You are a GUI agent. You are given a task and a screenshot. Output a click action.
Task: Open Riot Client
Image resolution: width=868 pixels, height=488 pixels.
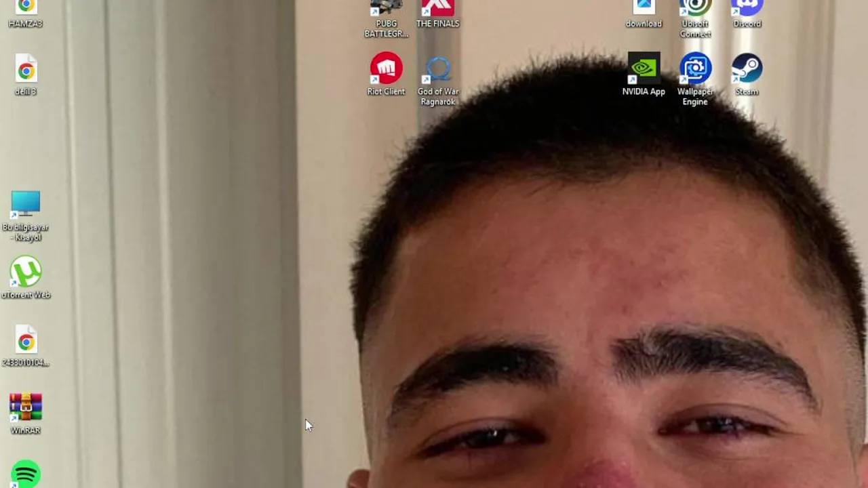pyautogui.click(x=386, y=69)
